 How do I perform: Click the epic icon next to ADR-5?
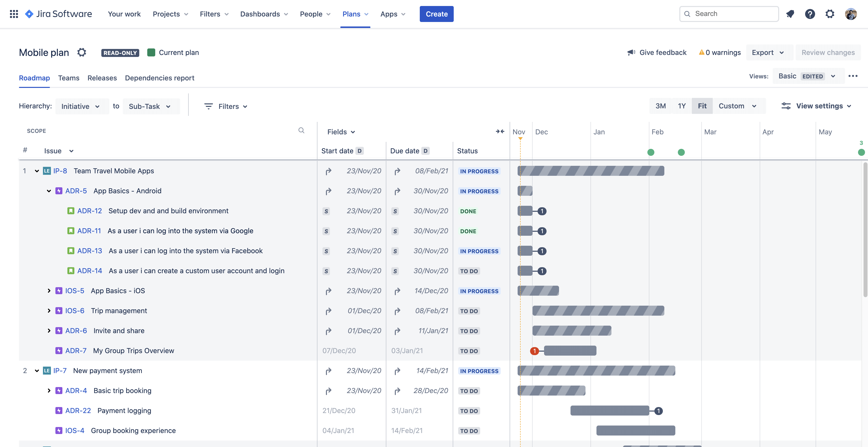coord(59,191)
